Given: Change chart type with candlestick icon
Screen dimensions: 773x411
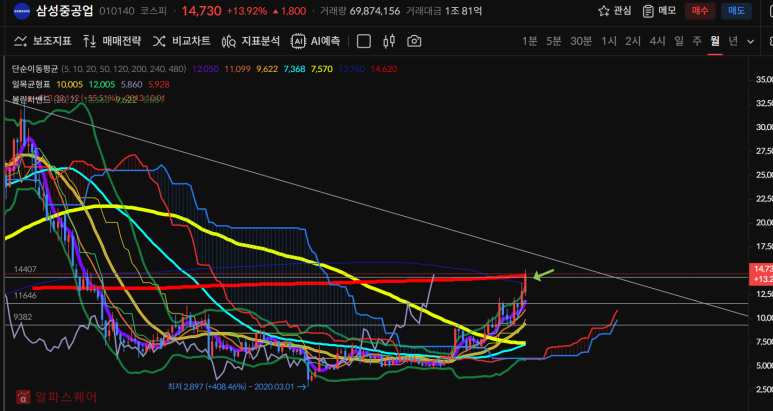Looking at the screenshot, I should [x=389, y=41].
